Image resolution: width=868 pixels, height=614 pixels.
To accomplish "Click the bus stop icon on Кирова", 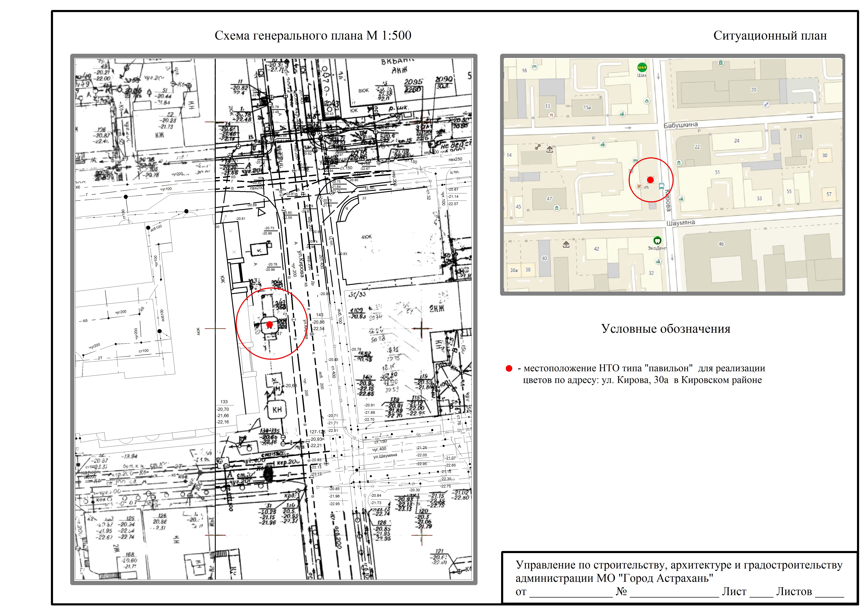I will click(x=662, y=186).
